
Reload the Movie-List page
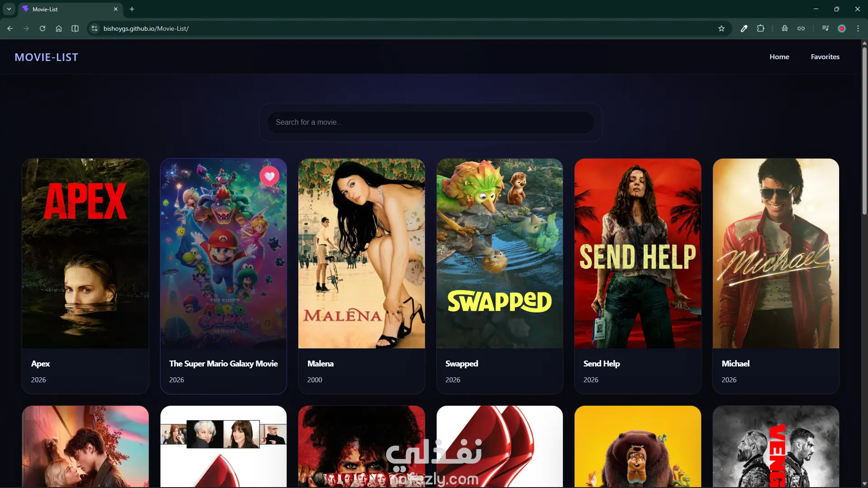42,28
